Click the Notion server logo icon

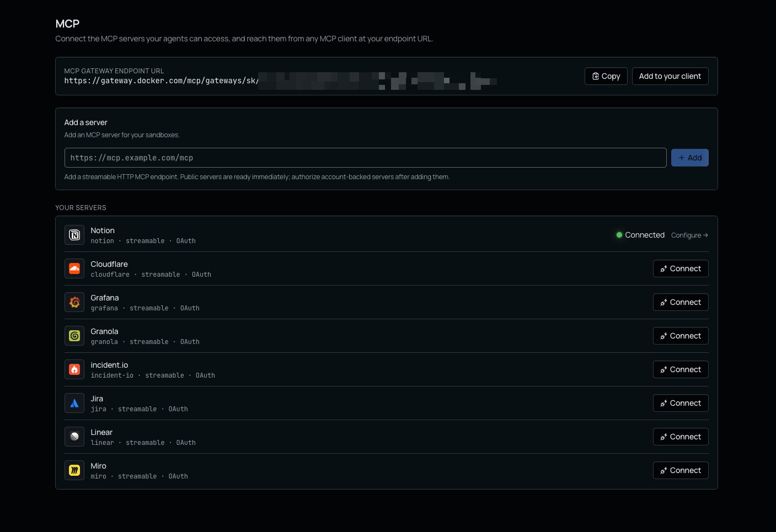[74, 235]
